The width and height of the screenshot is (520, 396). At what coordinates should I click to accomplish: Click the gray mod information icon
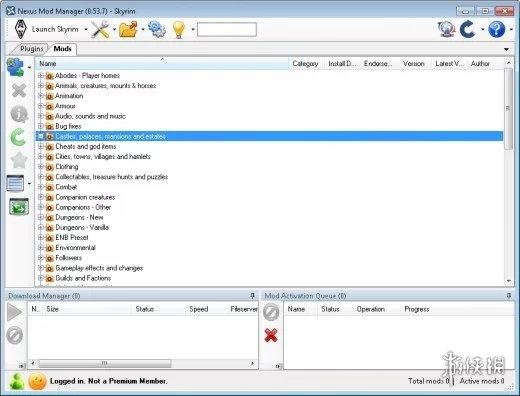[x=19, y=114]
